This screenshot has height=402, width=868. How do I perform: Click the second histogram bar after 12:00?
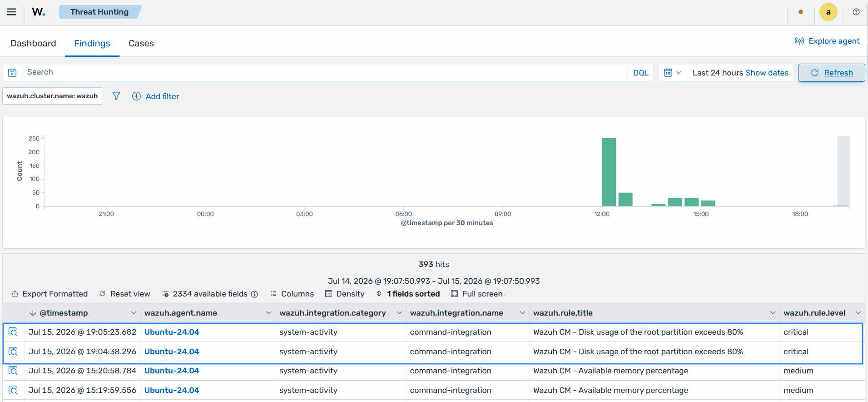click(625, 199)
